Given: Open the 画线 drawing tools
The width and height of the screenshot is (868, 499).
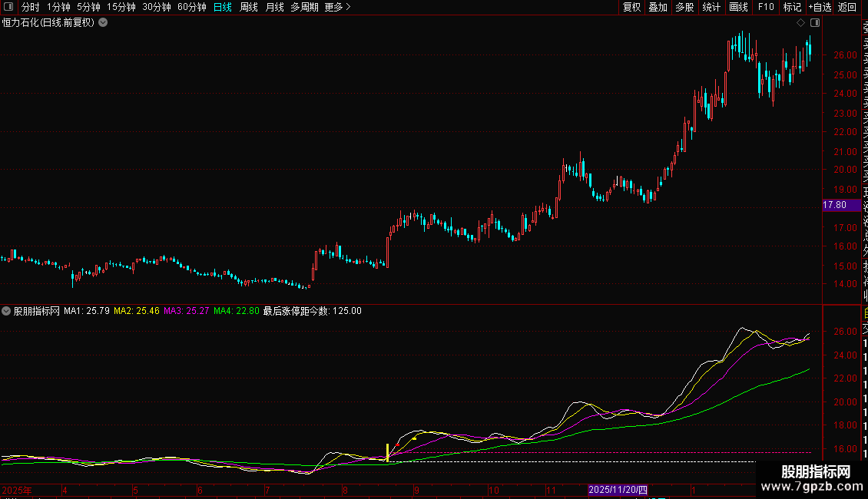Looking at the screenshot, I should pos(738,7).
